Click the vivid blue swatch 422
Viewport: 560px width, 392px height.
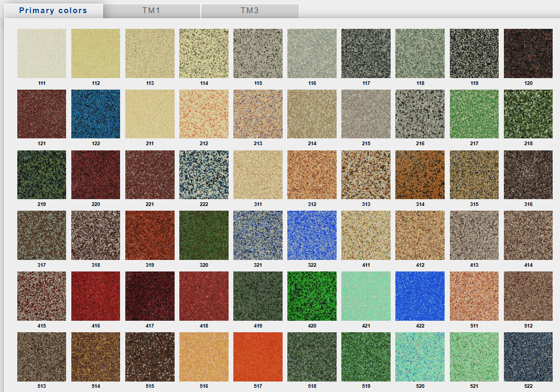[420, 296]
